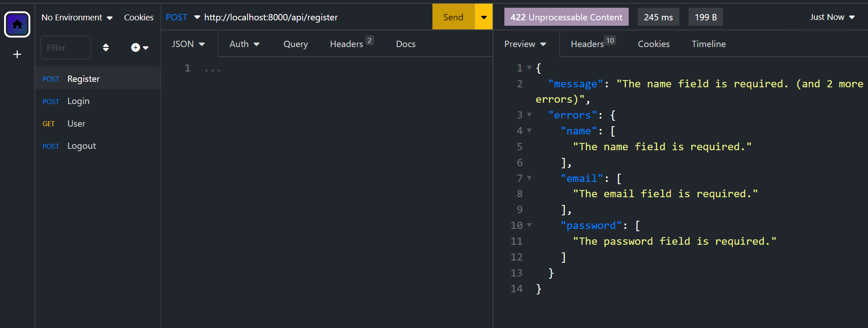Expand the JSON body type dropdown
This screenshot has height=328, width=868.
tap(188, 44)
